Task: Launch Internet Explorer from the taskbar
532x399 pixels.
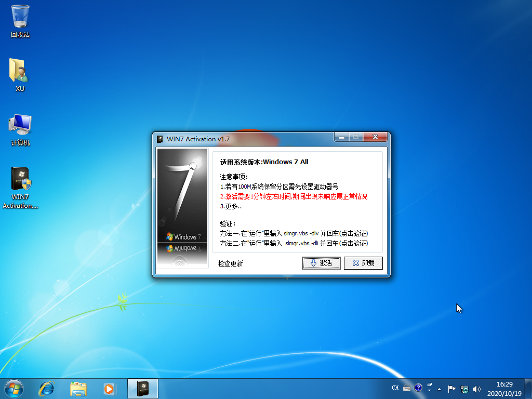Action: point(47,388)
